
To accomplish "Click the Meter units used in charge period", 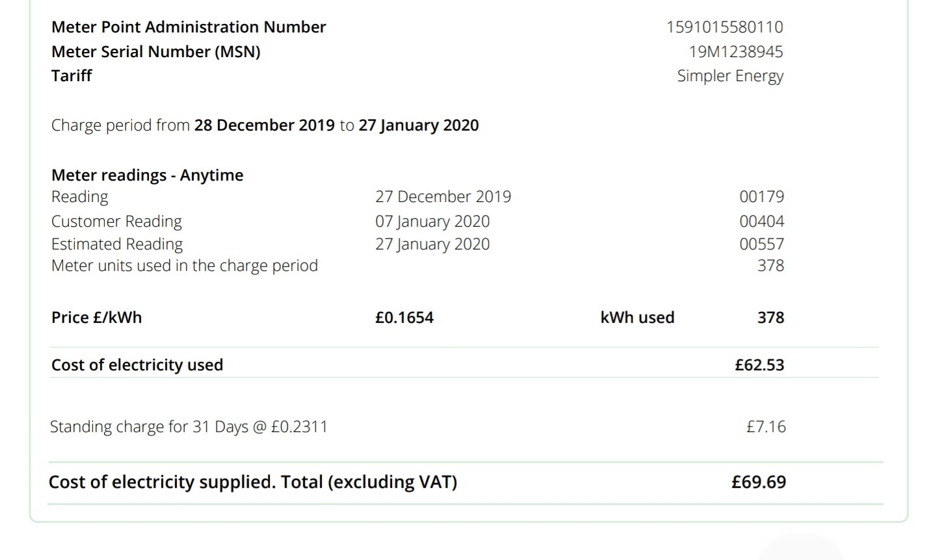I will point(185,266).
